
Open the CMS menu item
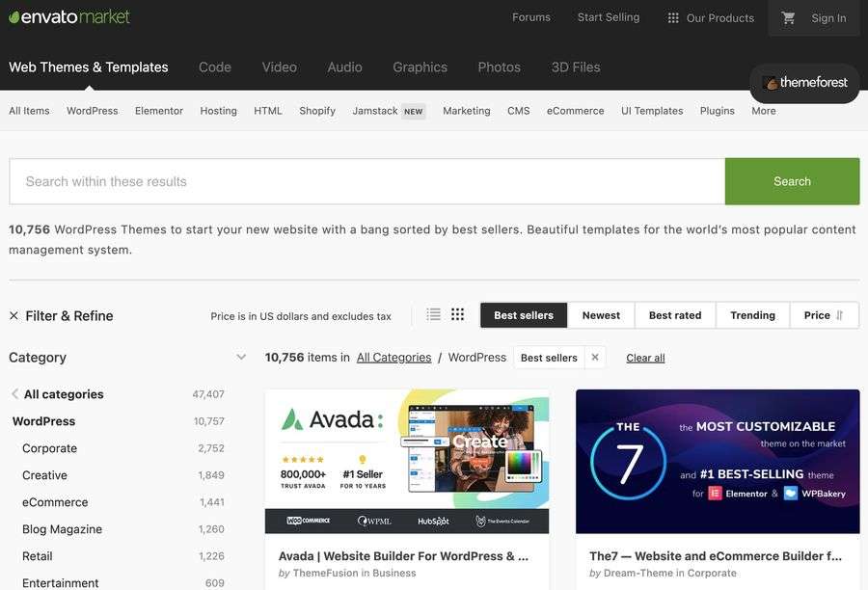pyautogui.click(x=519, y=111)
